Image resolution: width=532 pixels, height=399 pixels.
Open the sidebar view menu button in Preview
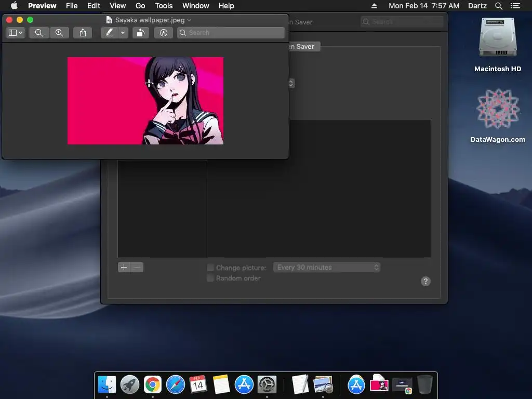point(16,33)
